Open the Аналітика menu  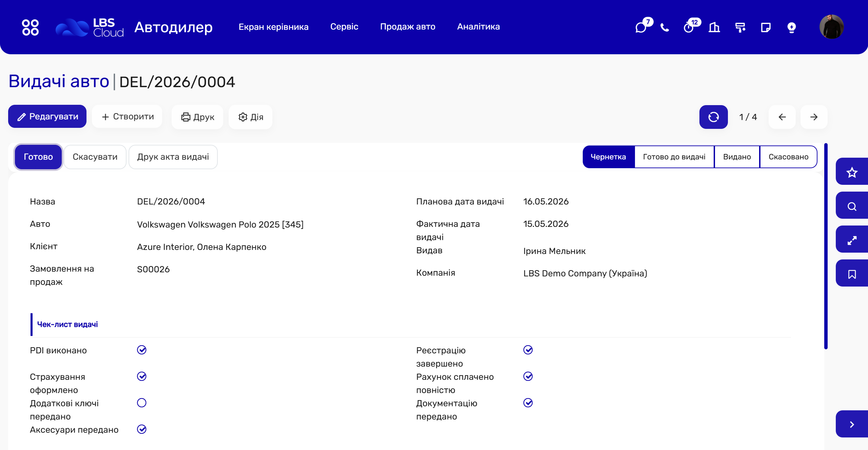click(x=478, y=27)
